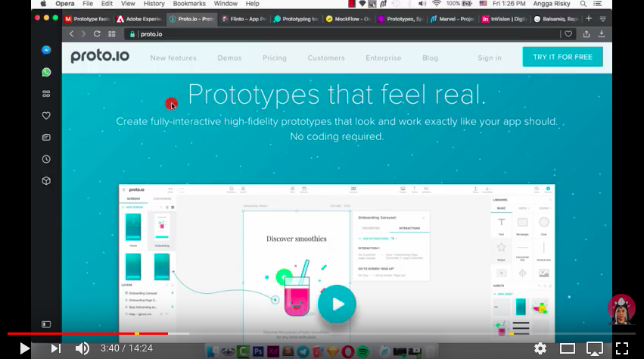644x359 pixels.
Task: Click TRY IT FOR FREE button
Action: (563, 57)
